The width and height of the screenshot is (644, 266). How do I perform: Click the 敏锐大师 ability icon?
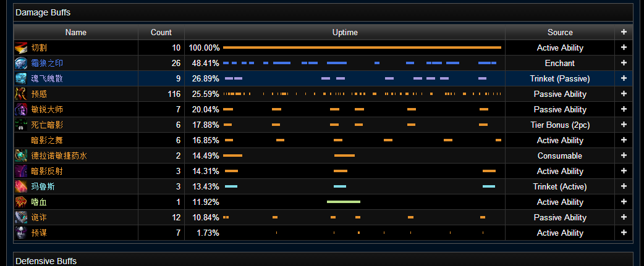(21, 109)
